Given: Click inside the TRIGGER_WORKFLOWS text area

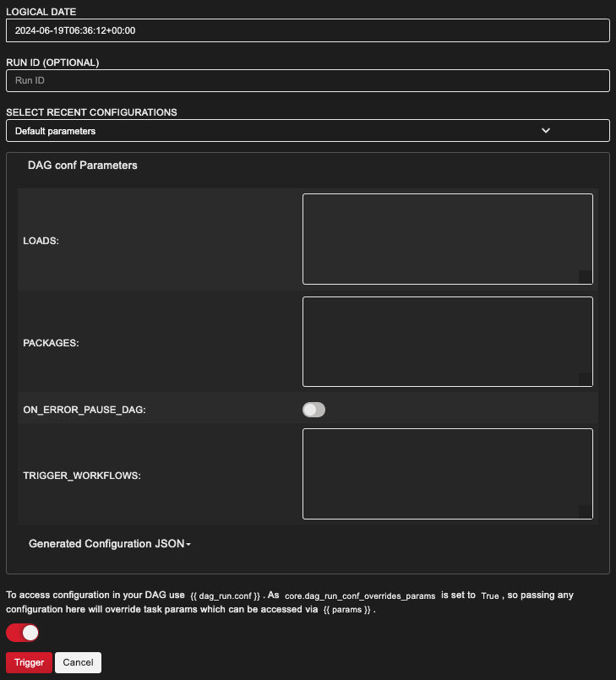Looking at the screenshot, I should pyautogui.click(x=447, y=474).
